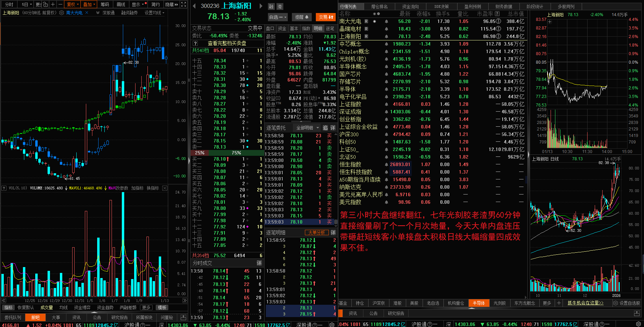
Task: Toggle the 简约 simple mode
Action: [155, 4]
